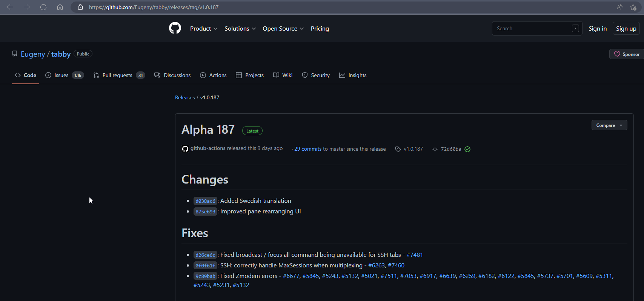The height and width of the screenshot is (301, 644).
Task: Select the Code tab
Action: pos(25,75)
